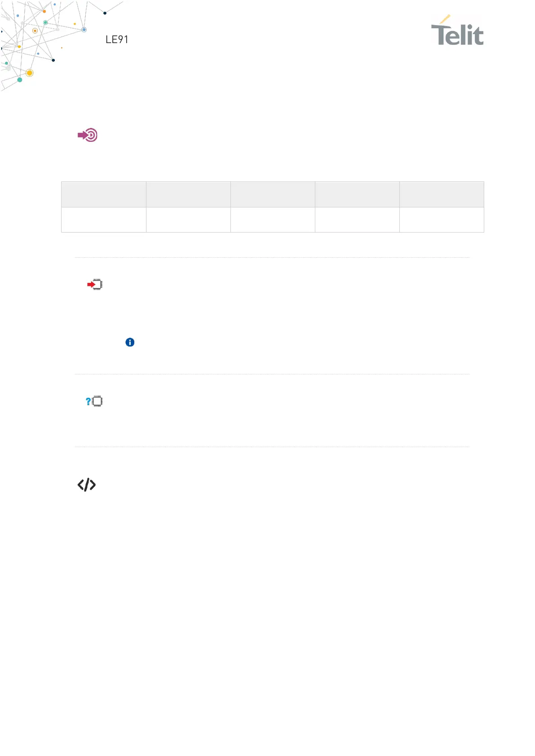The image size is (535, 756).
Task: Click the orange dot atop the network graphic
Action: [44, 11]
